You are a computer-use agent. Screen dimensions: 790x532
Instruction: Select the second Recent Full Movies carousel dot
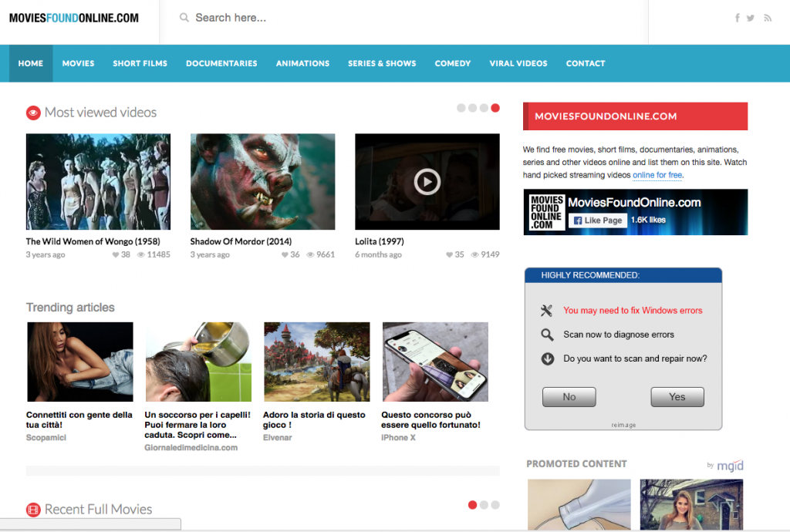tap(484, 505)
